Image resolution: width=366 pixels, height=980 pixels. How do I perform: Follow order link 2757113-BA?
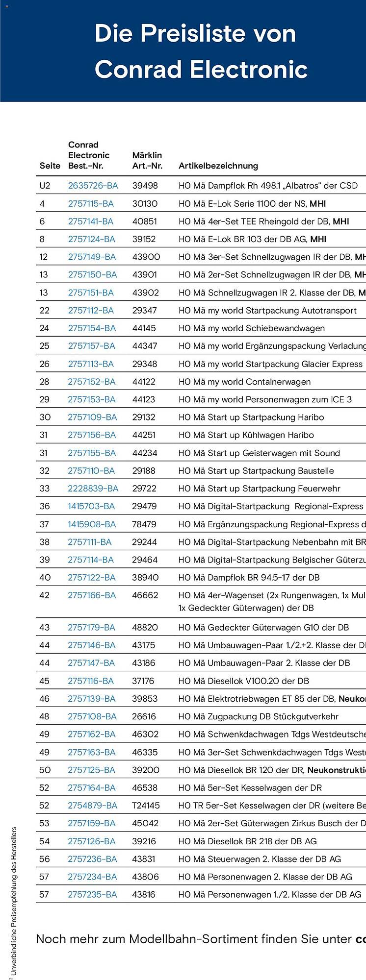(x=91, y=364)
